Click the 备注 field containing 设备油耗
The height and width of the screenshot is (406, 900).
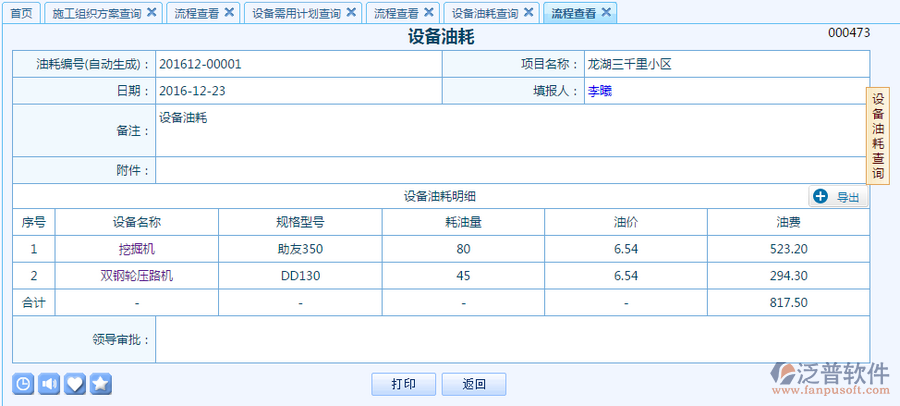coord(513,130)
